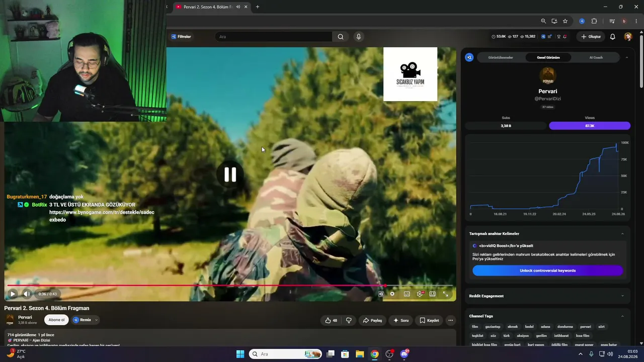Enter fullscreen mode in the player

point(445,294)
